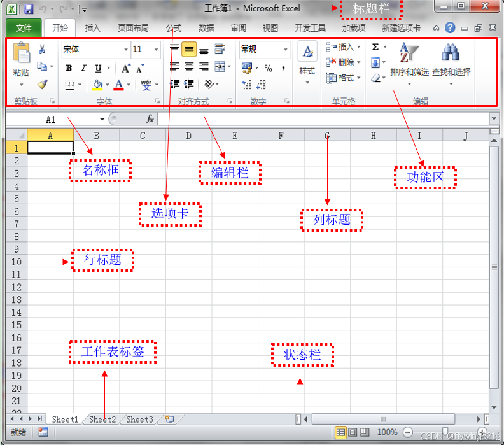Image resolution: width=504 pixels, height=445 pixels.
Task: Open the number format 常规 dropdown
Action: point(286,50)
